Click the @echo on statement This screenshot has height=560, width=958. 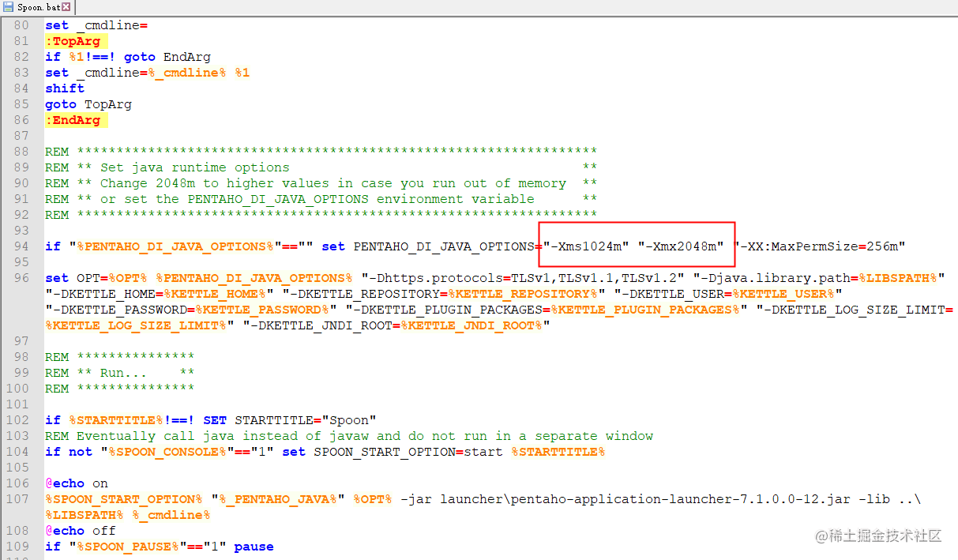pyautogui.click(x=76, y=483)
